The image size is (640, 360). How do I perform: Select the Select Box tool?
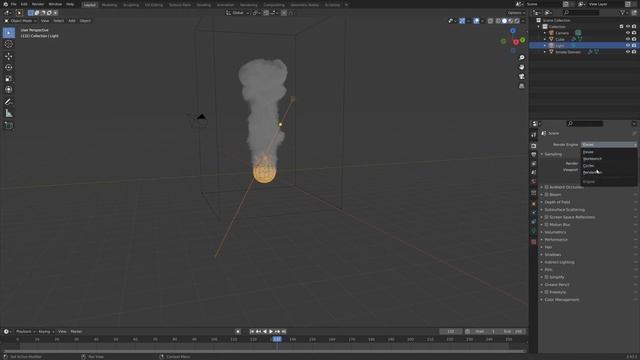(x=9, y=33)
